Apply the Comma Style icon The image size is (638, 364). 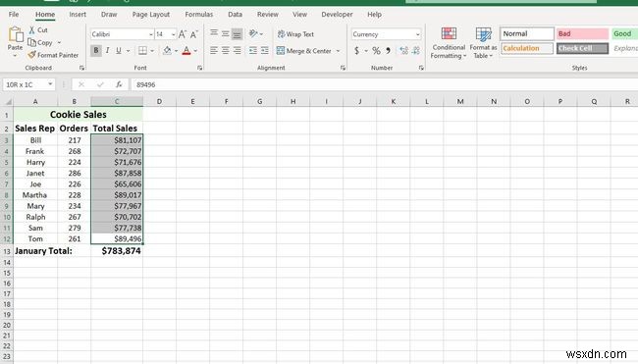[388, 50]
